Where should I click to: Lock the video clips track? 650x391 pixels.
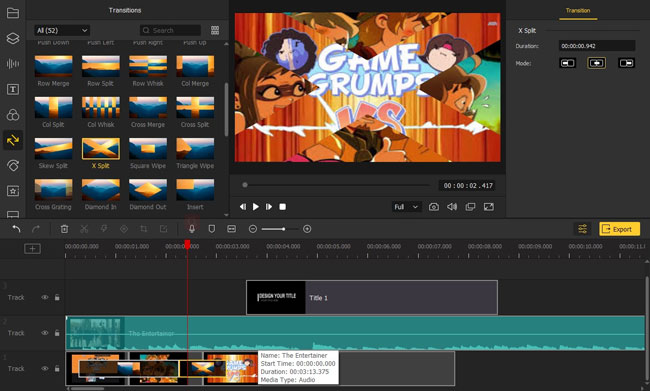coord(57,368)
